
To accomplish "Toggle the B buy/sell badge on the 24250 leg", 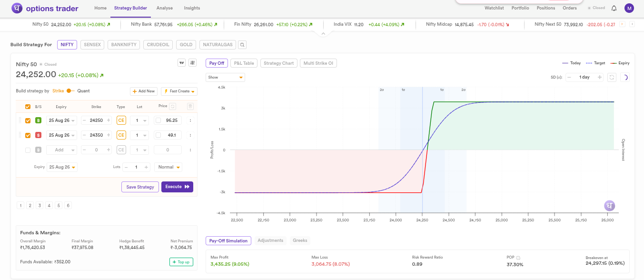I will 39,120.
